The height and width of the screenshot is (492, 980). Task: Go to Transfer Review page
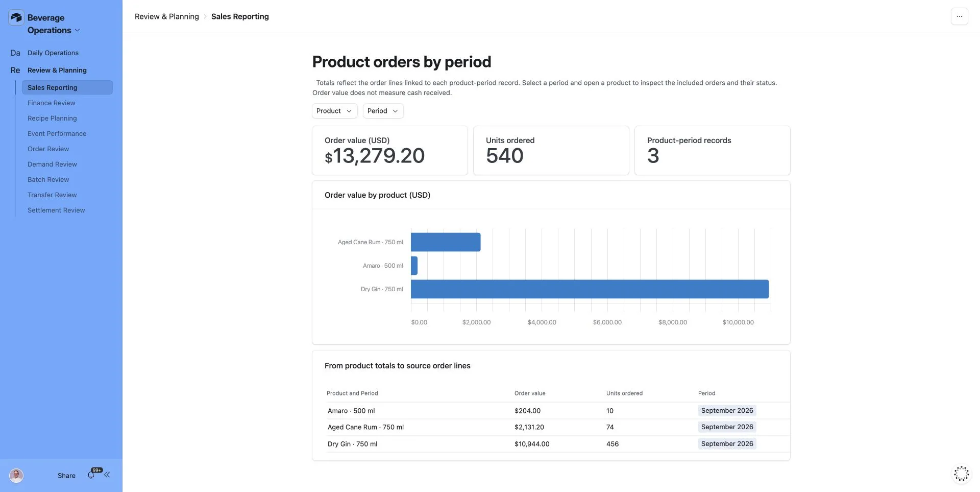52,195
